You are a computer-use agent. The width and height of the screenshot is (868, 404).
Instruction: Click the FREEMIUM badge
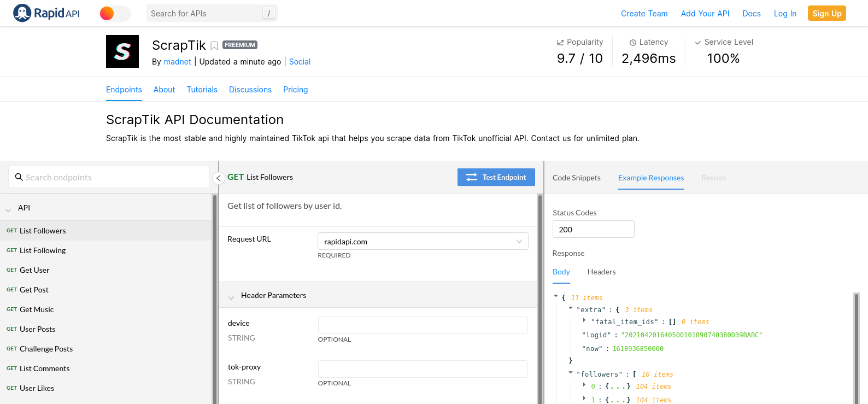tap(240, 45)
